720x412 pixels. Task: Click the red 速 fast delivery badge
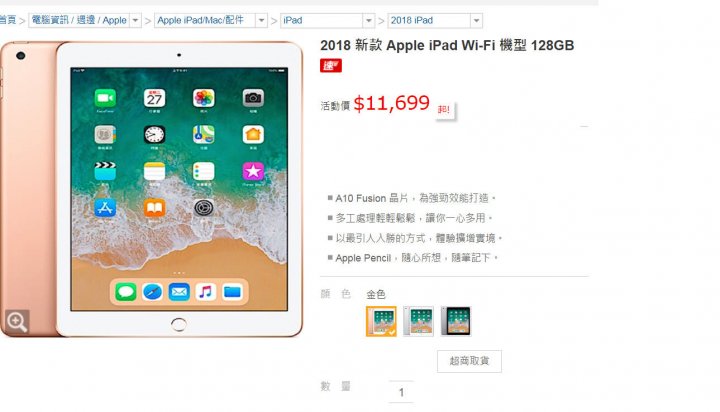(x=331, y=66)
